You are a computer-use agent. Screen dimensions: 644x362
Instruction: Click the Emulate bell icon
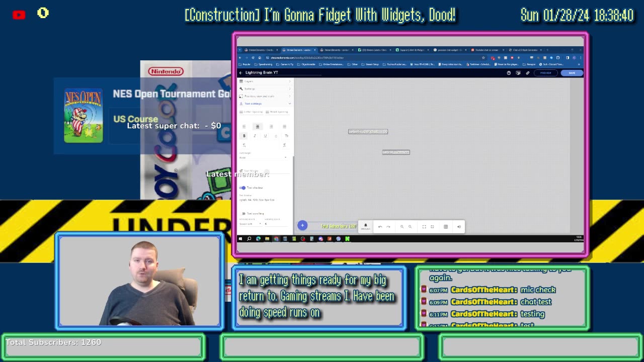(365, 226)
